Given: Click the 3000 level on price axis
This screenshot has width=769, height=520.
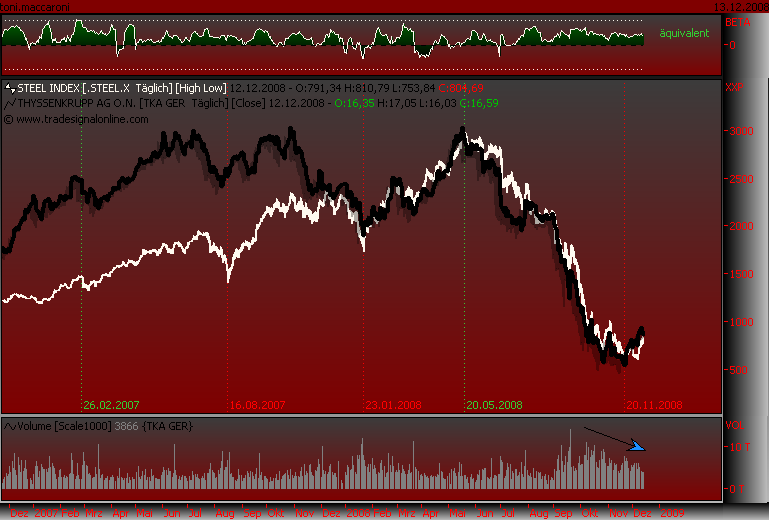Looking at the screenshot, I should click(737, 132).
